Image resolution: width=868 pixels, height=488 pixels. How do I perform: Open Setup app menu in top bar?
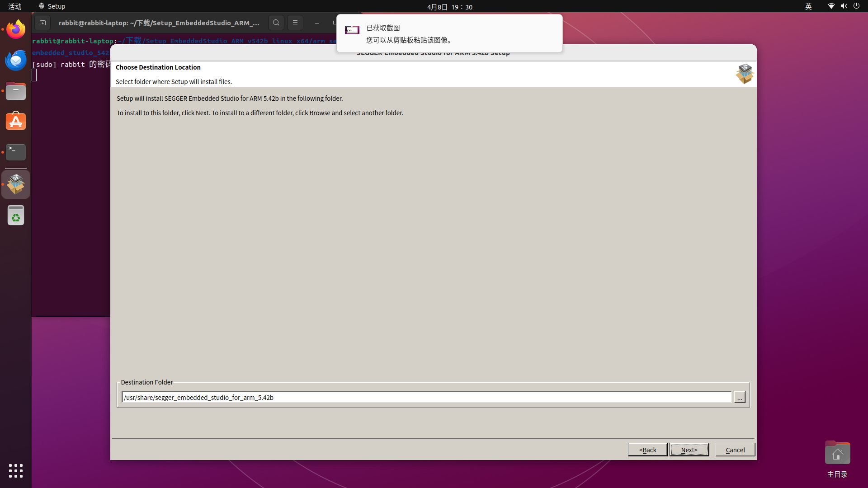[52, 6]
